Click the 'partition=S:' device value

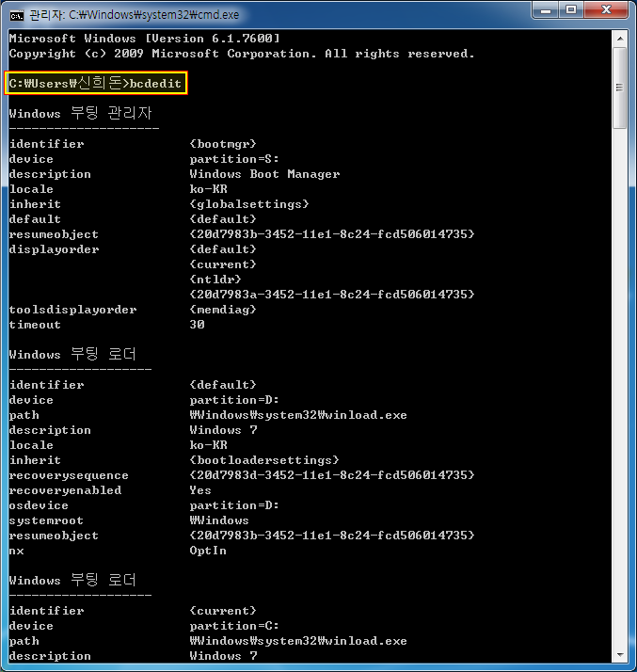click(234, 159)
